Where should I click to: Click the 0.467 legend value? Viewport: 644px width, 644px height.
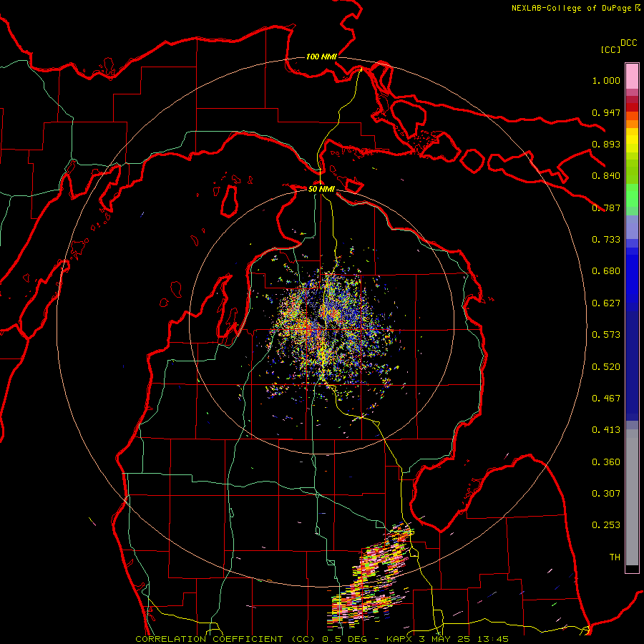click(606, 399)
